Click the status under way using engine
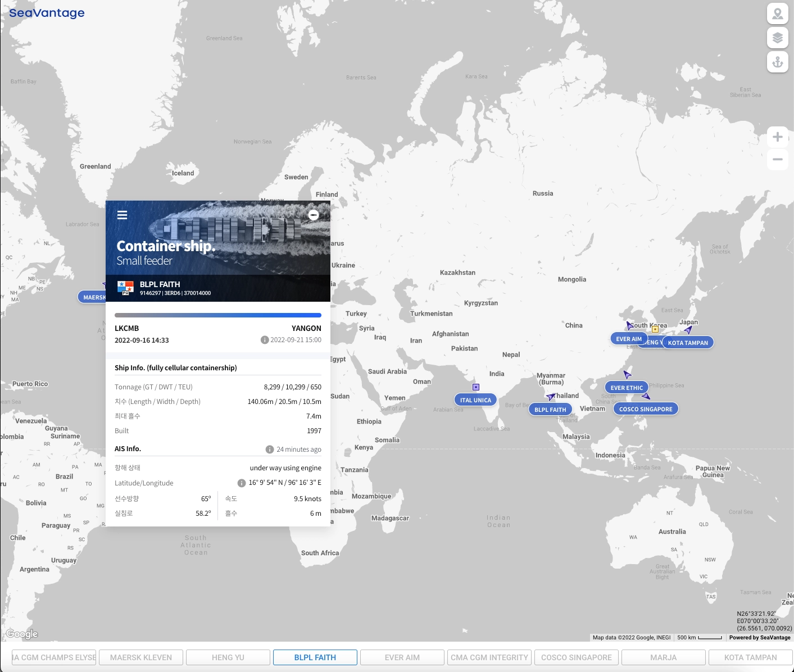This screenshot has width=794, height=672. (x=285, y=468)
